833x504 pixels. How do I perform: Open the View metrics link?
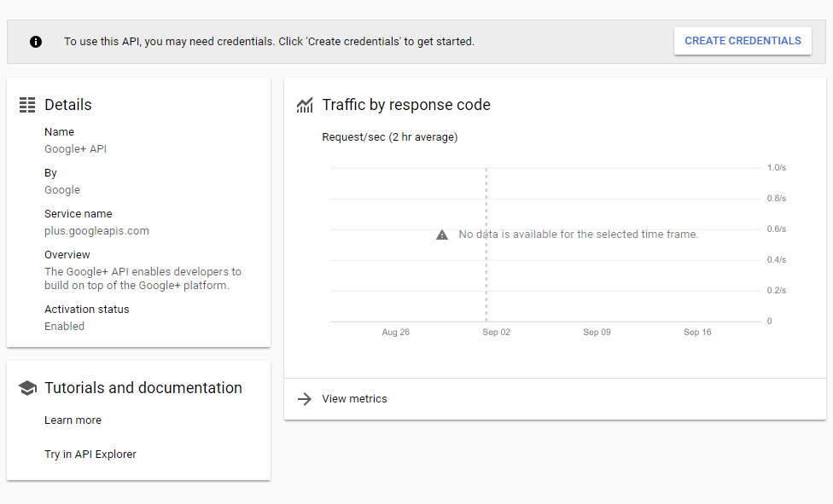click(x=354, y=399)
